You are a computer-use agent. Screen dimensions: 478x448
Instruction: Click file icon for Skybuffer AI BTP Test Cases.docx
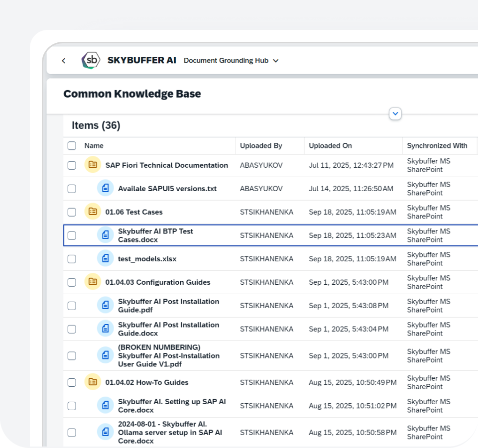pos(105,235)
